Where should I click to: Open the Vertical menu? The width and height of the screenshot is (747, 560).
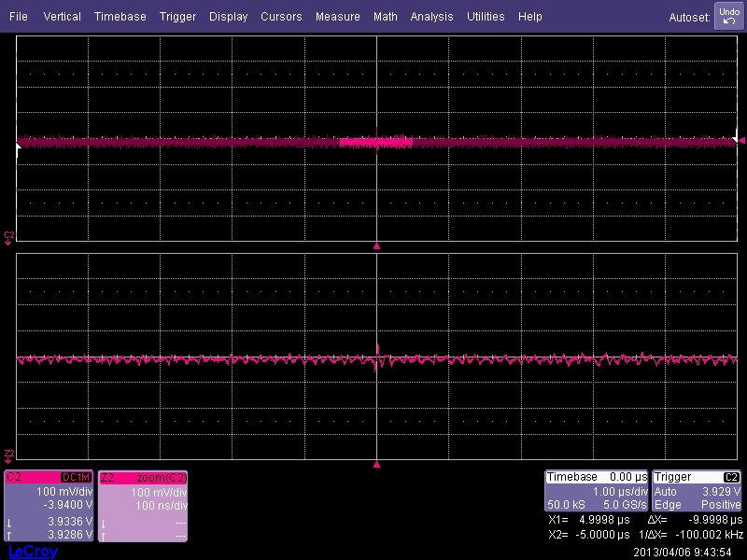click(x=62, y=17)
